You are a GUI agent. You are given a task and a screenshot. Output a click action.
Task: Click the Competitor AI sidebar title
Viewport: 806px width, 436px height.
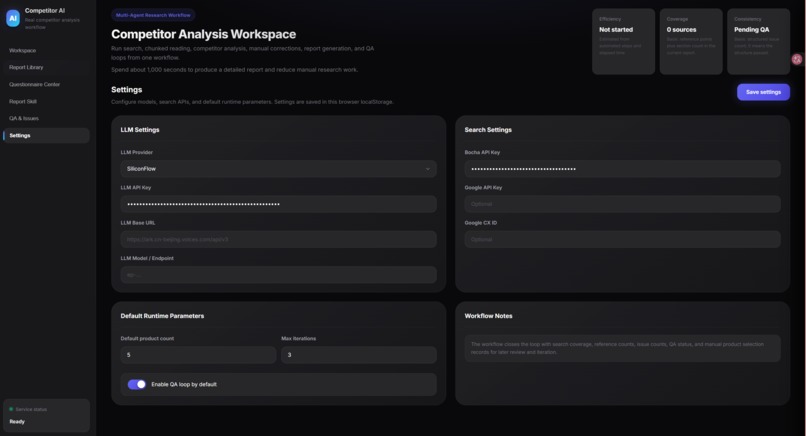45,10
